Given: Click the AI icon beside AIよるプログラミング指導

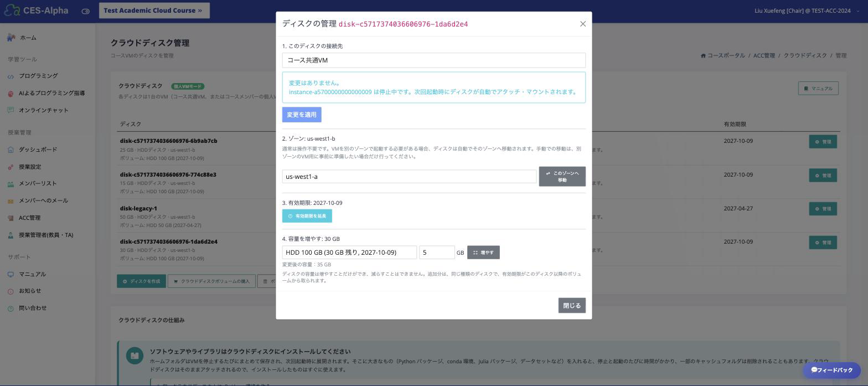Looking at the screenshot, I should pos(11,94).
